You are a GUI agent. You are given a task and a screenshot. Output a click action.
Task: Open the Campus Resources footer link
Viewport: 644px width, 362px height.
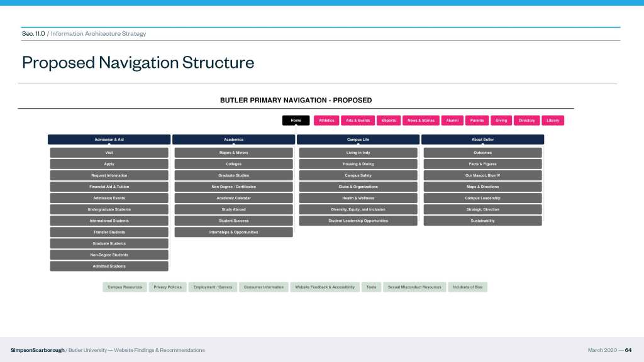(125, 287)
